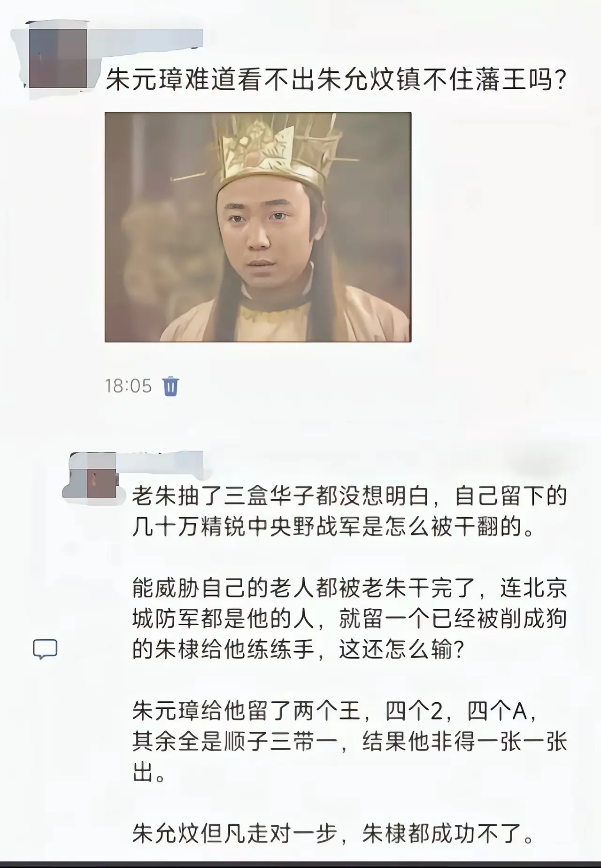Viewport: 601px width, 868px height.
Task: Select the line starting 能威胁自己的老人
Action: (350, 589)
